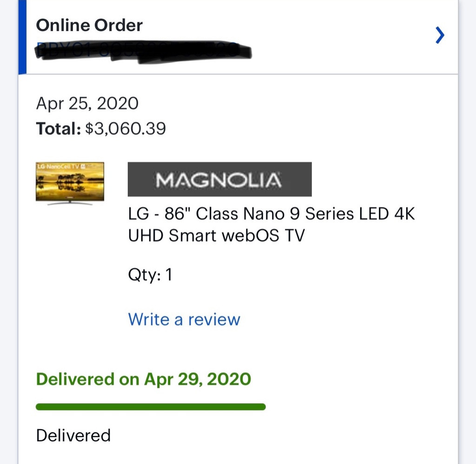Click "UHD Smart webOS TV" title line
476x464 pixels.
point(216,236)
